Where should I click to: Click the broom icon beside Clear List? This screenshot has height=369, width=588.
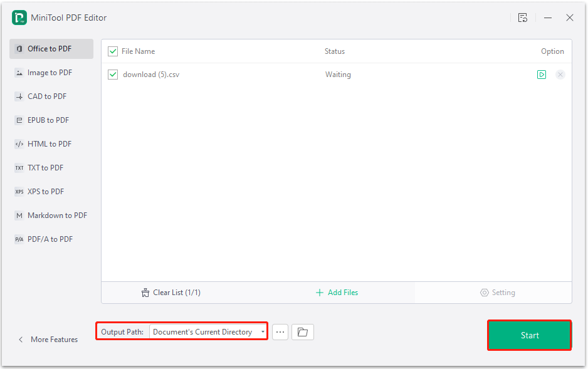point(145,293)
